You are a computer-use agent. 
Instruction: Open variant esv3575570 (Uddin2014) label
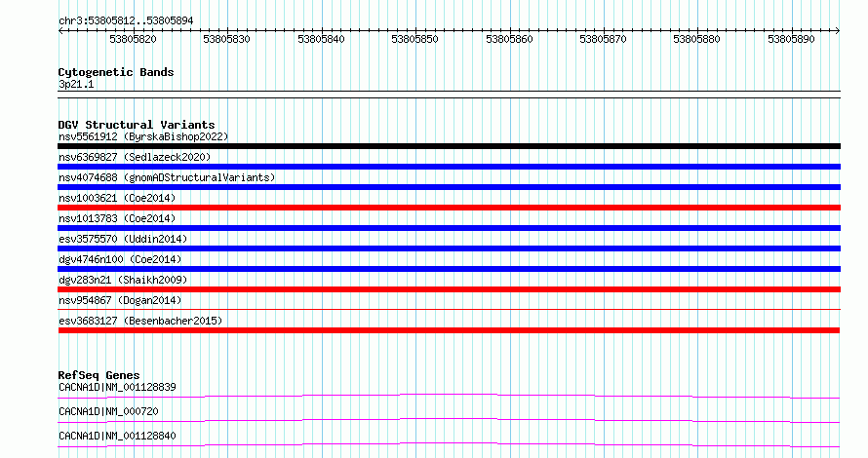pos(123,239)
